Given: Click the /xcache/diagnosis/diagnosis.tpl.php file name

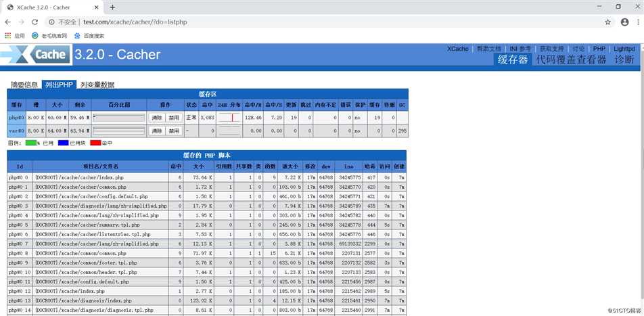Looking at the screenshot, I should click(x=94, y=310).
